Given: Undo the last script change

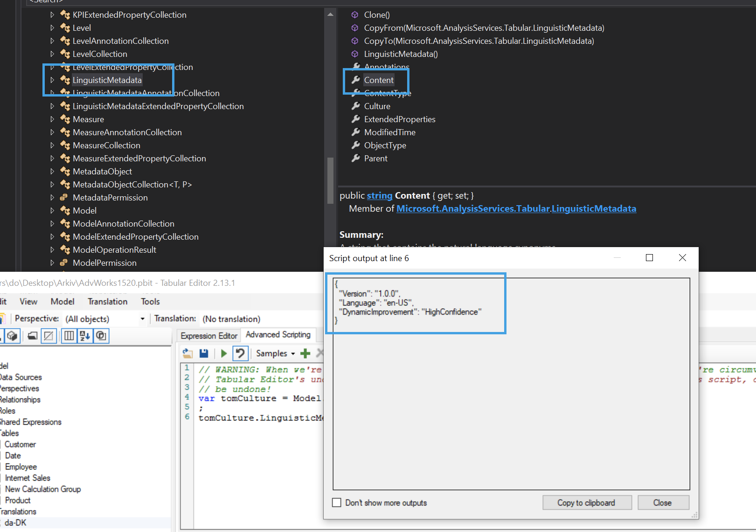Looking at the screenshot, I should click(241, 353).
